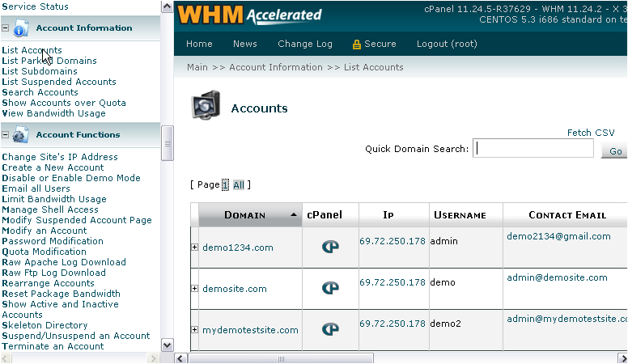Open Create a New Account
This screenshot has width=628, height=364.
click(x=53, y=167)
